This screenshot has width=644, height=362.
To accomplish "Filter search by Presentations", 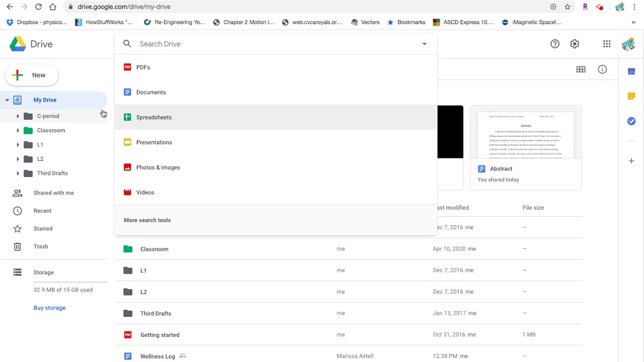I will [x=276, y=142].
